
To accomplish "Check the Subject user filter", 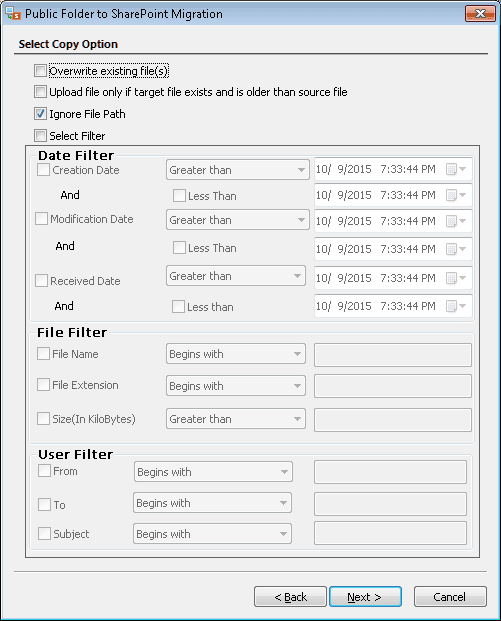I will (x=44, y=534).
